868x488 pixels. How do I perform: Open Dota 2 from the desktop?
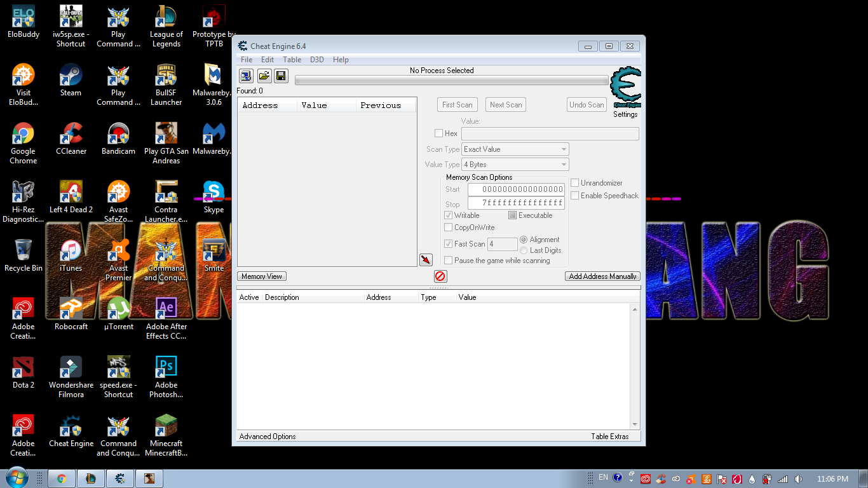[x=23, y=367]
